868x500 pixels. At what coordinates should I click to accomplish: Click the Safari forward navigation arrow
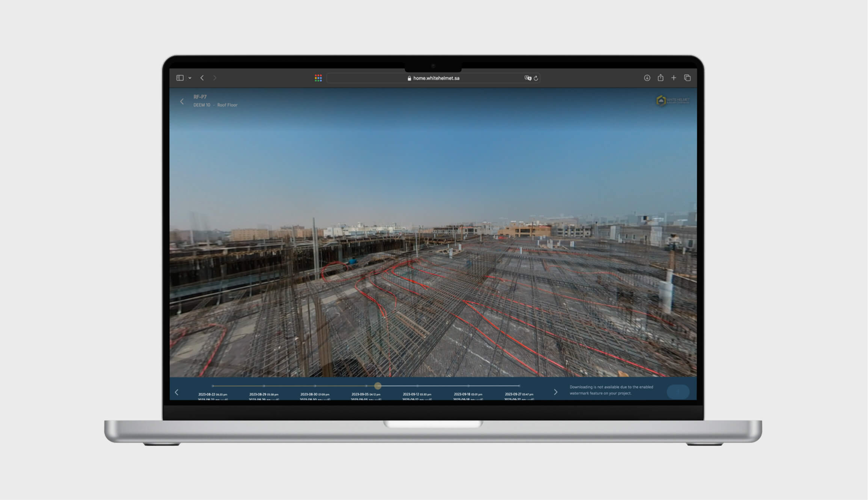[215, 78]
